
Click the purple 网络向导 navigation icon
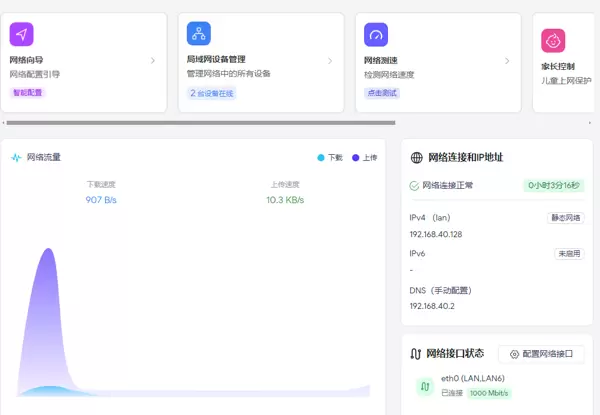pyautogui.click(x=22, y=34)
